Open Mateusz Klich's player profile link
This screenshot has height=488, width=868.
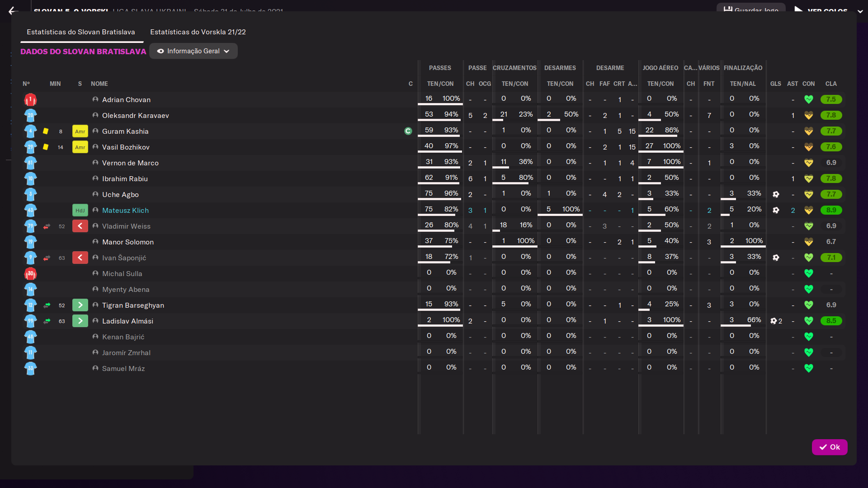[125, 211]
